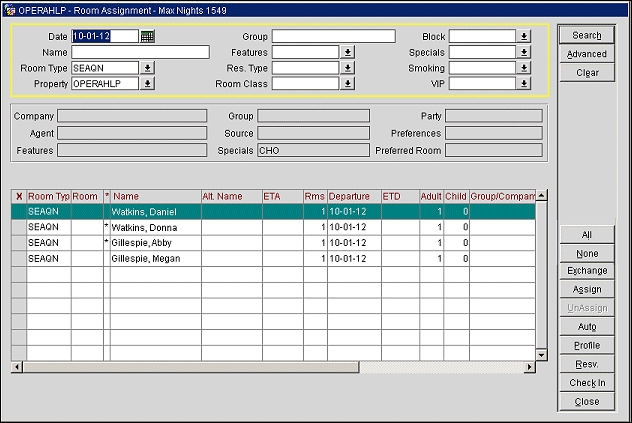Image resolution: width=632 pixels, height=423 pixels.
Task: Click the Assign button
Action: point(587,289)
